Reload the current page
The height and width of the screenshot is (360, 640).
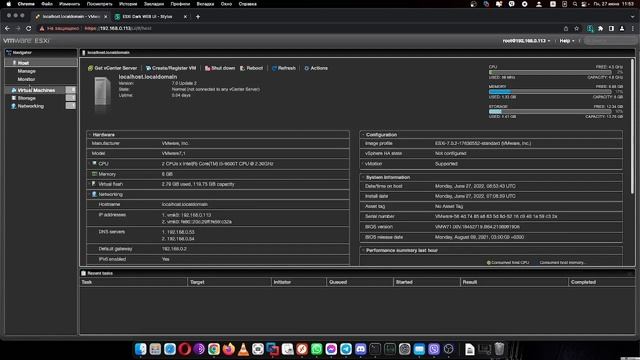tap(29, 29)
